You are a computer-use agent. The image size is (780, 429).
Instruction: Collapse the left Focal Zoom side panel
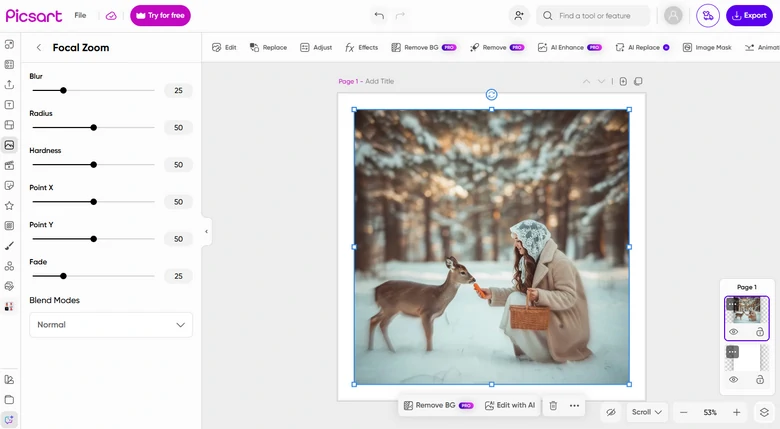coord(206,231)
